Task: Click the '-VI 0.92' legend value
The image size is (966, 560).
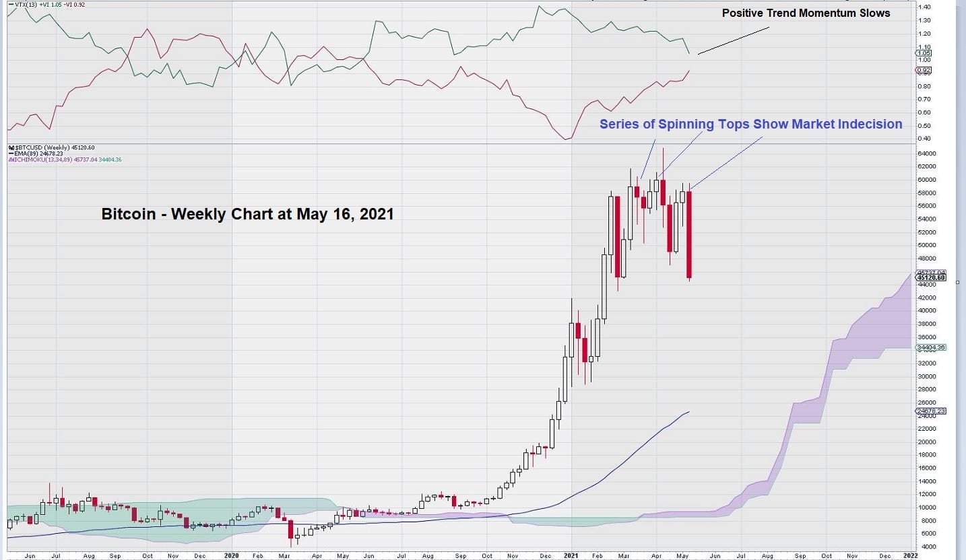Action: (x=74, y=4)
